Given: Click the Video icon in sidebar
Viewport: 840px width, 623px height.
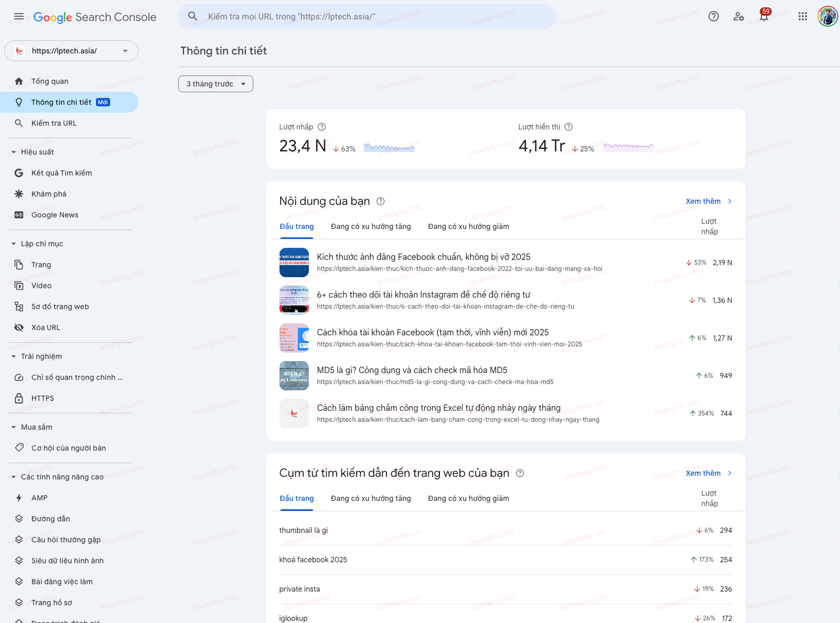Looking at the screenshot, I should tap(19, 286).
